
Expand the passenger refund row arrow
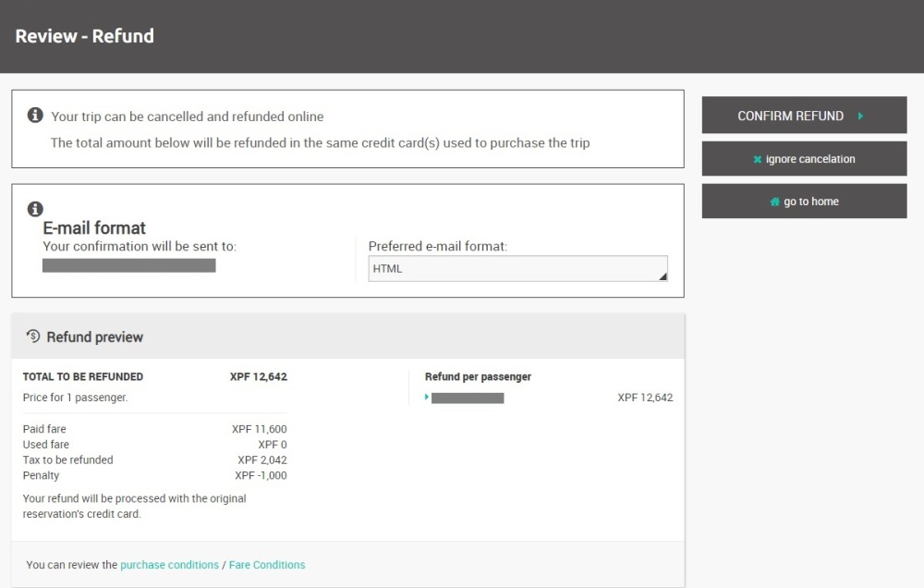[x=427, y=397]
